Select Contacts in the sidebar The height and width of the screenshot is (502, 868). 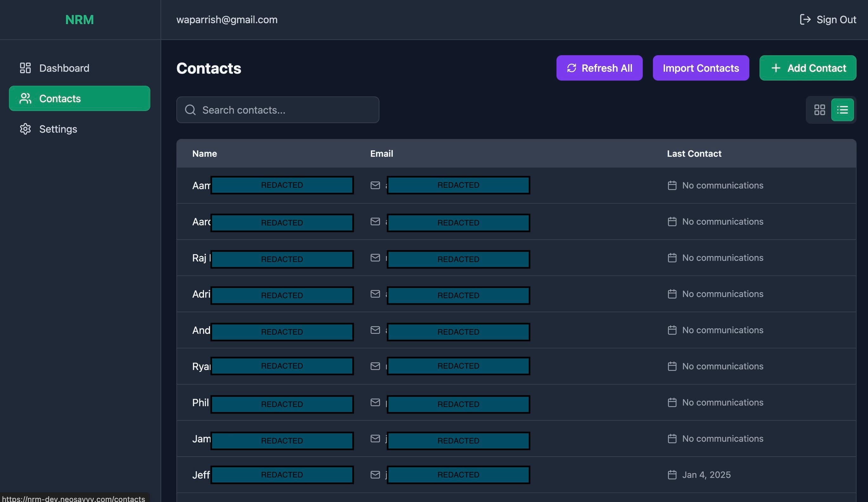(x=79, y=99)
